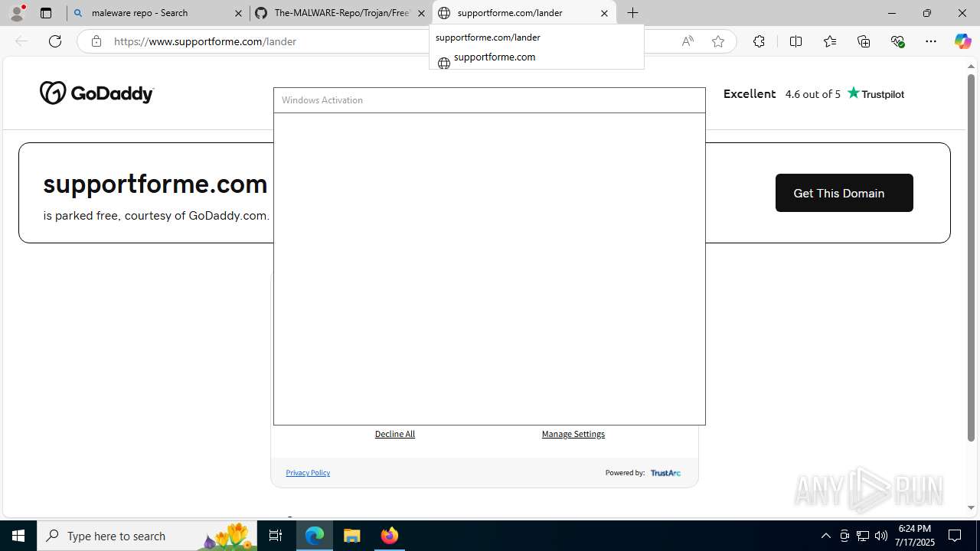Add this page to favorites
The width and height of the screenshot is (980, 551).
click(x=718, y=41)
